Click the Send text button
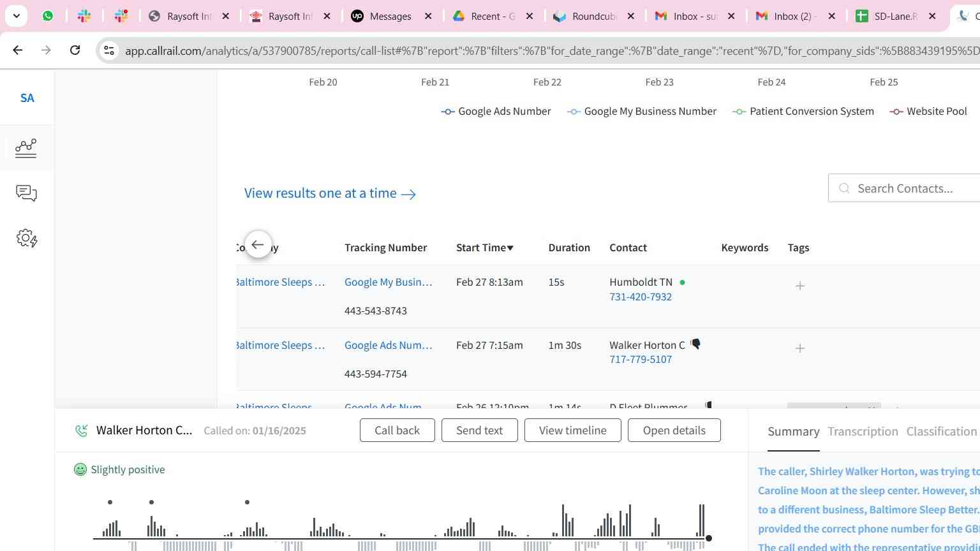980x551 pixels. [x=479, y=430]
